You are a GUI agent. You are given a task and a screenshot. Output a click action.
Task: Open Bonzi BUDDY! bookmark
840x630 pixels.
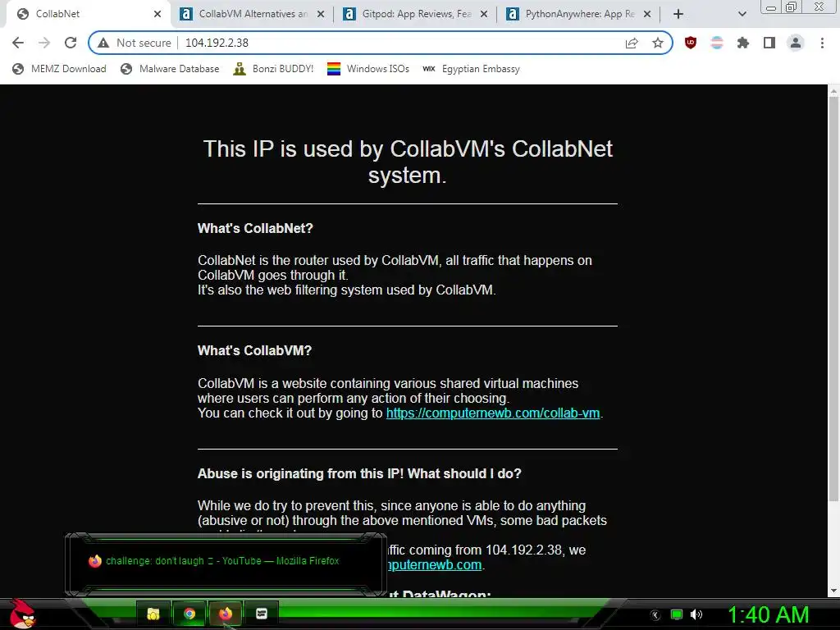(273, 69)
